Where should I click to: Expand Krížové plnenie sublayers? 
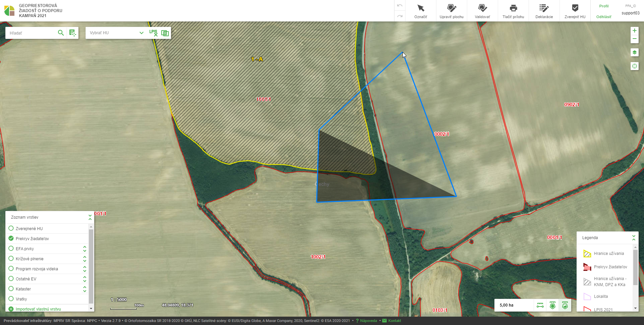coord(85,259)
